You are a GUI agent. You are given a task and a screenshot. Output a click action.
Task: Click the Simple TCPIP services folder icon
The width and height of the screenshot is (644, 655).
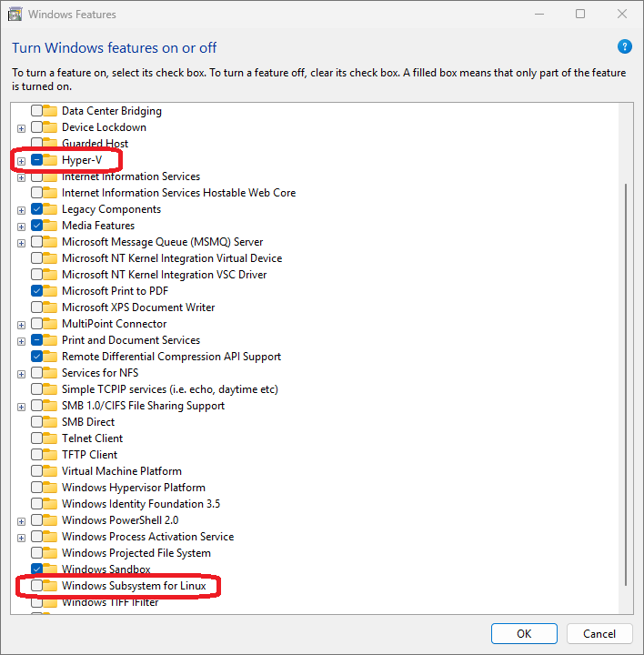pyautogui.click(x=50, y=389)
